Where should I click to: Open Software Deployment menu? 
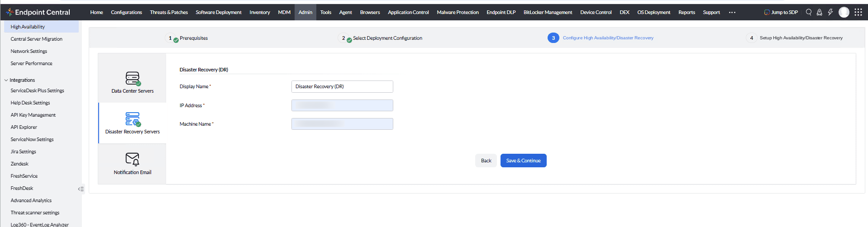[219, 12]
